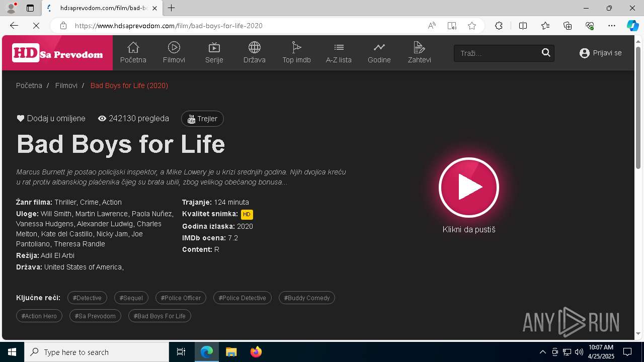Click the #Police Officer keyword tag
The height and width of the screenshot is (362, 644).
point(181,298)
